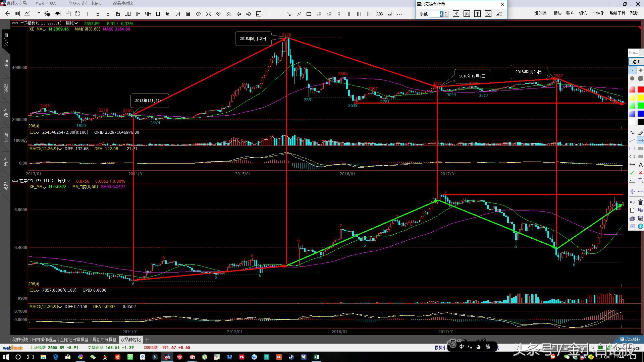
Task: Select the largest dot pen size
Action: (x=640, y=78)
